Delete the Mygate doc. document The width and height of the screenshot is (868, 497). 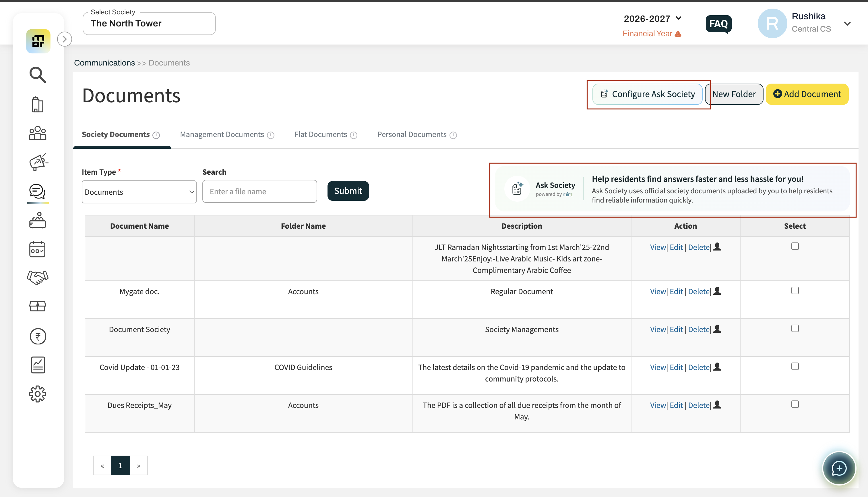tap(699, 292)
